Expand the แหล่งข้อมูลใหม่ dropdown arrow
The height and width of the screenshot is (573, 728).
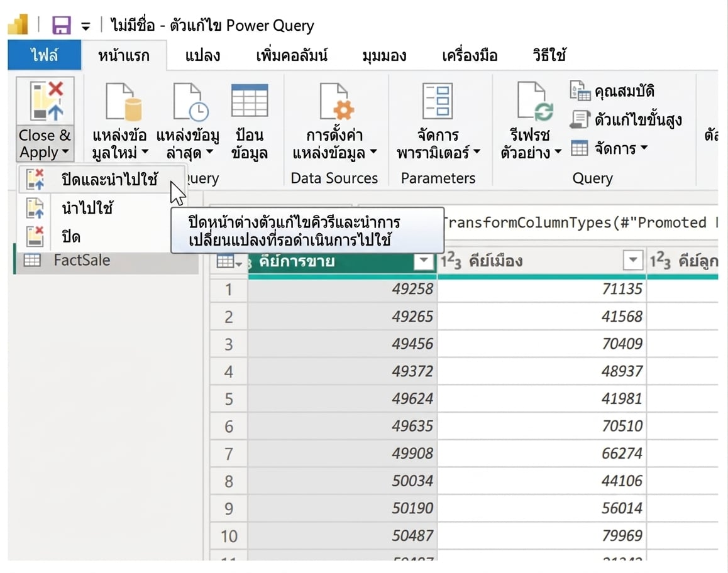(x=145, y=151)
